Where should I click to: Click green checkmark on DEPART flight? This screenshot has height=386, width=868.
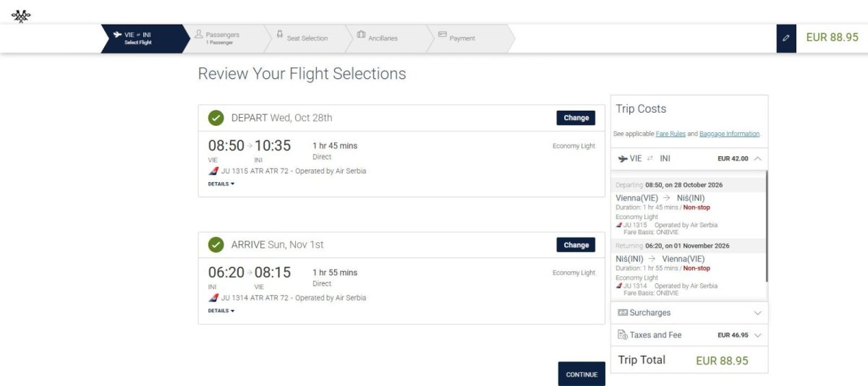[x=216, y=118]
